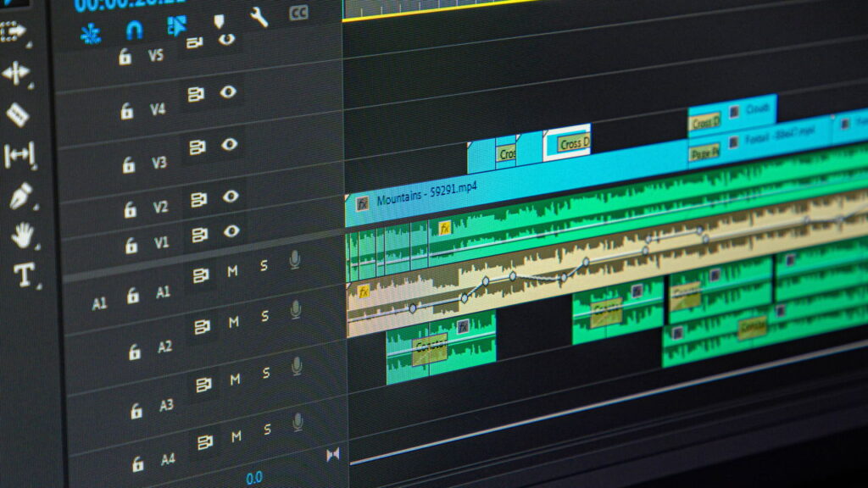Select the Slip tool
Screen dimensions: 868x488
coord(19,155)
